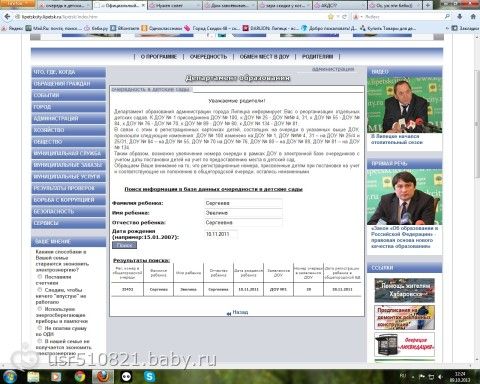Image resolution: width=480 pixels, height=384 pixels.
Task: Open the ОБМЕН МЕСТ В ДОУ menu item
Action: pos(265,57)
